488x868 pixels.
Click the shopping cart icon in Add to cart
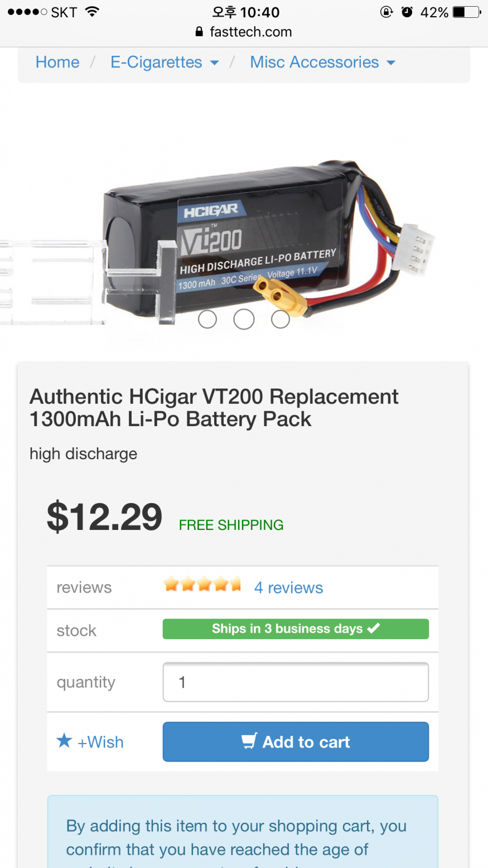point(249,741)
